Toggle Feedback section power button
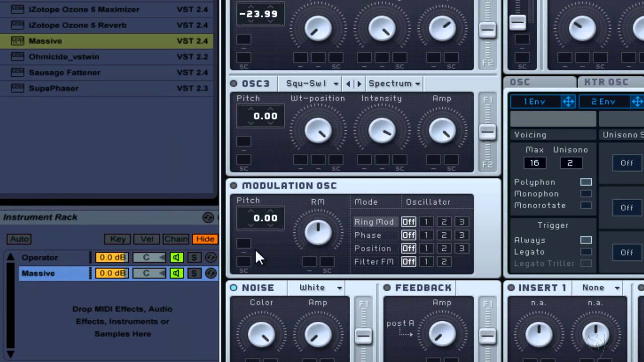This screenshot has height=362, width=644. (x=387, y=288)
